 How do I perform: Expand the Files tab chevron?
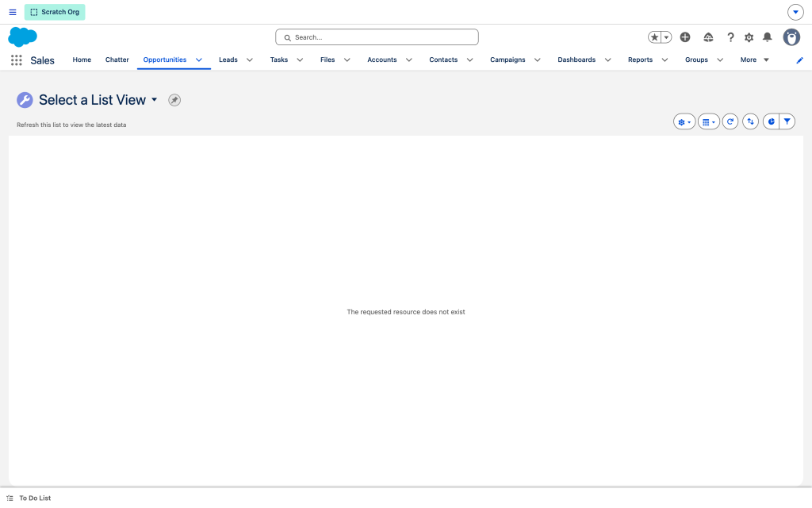[x=347, y=60]
